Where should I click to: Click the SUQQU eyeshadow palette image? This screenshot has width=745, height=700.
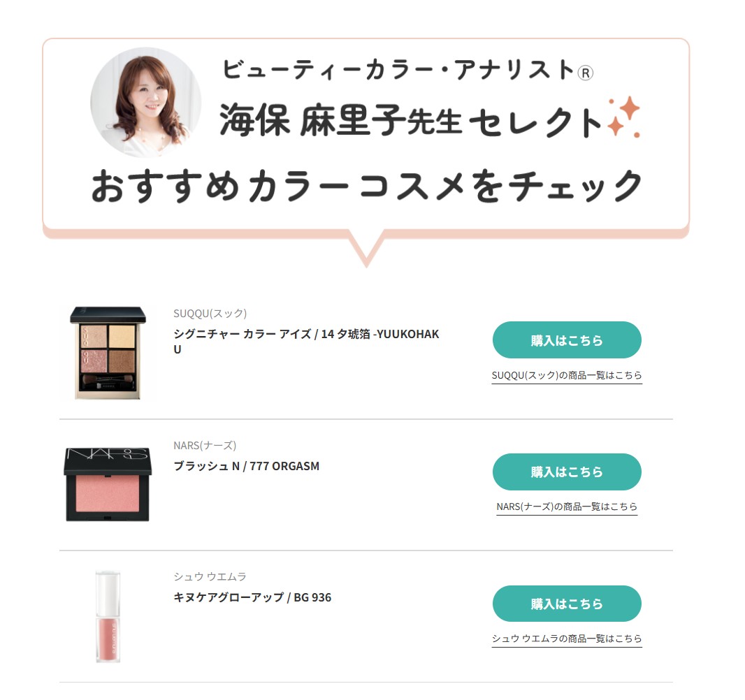pyautogui.click(x=108, y=353)
